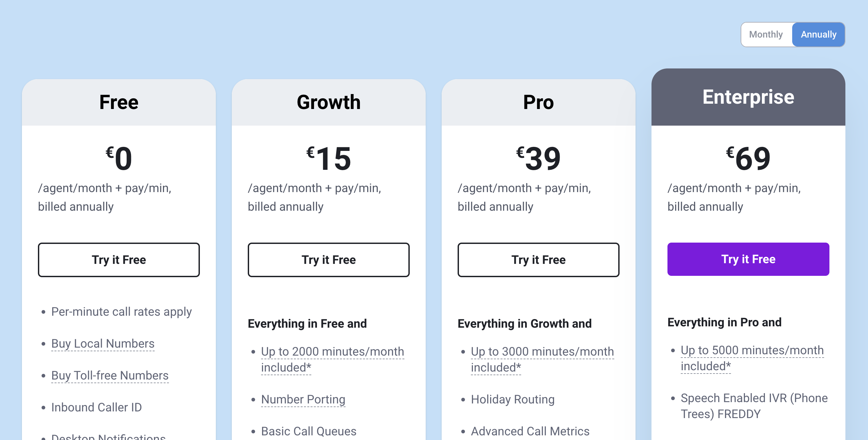Select the Annually billing option

coord(818,34)
